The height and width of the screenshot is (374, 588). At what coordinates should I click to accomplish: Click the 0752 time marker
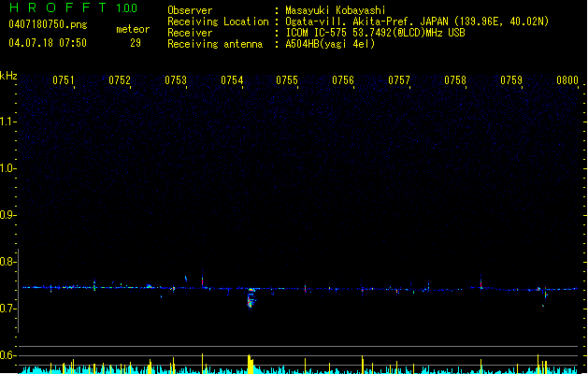pyautogui.click(x=120, y=80)
